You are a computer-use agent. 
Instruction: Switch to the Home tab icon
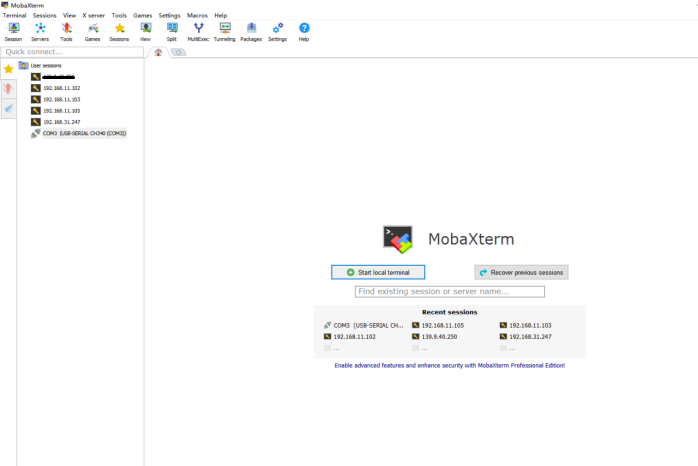(158, 53)
